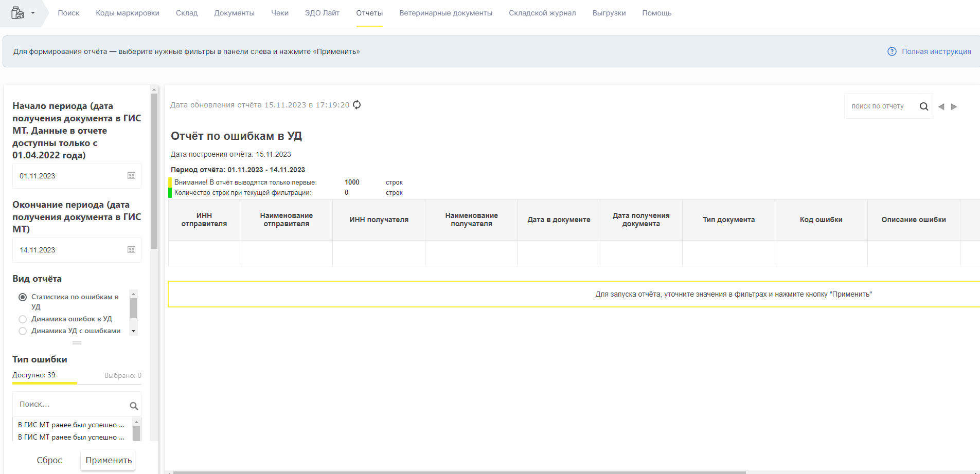Click the 1000 row limit value

pos(352,183)
